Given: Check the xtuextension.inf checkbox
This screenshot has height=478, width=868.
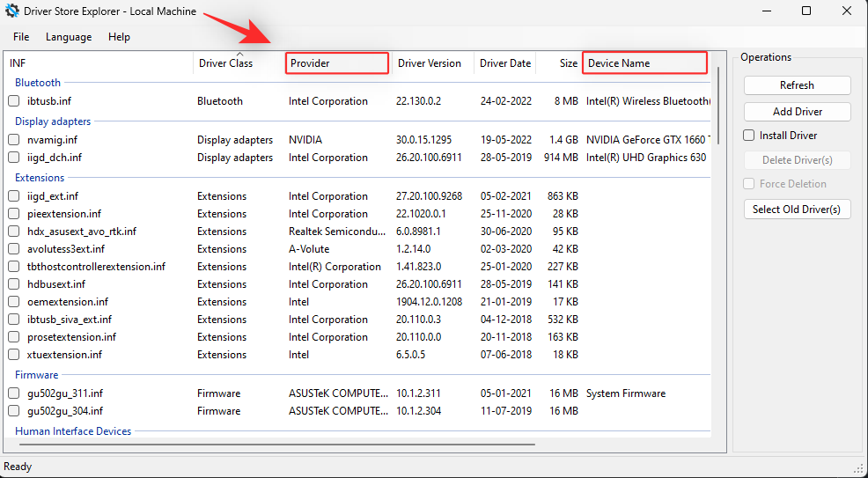Looking at the screenshot, I should [x=14, y=355].
